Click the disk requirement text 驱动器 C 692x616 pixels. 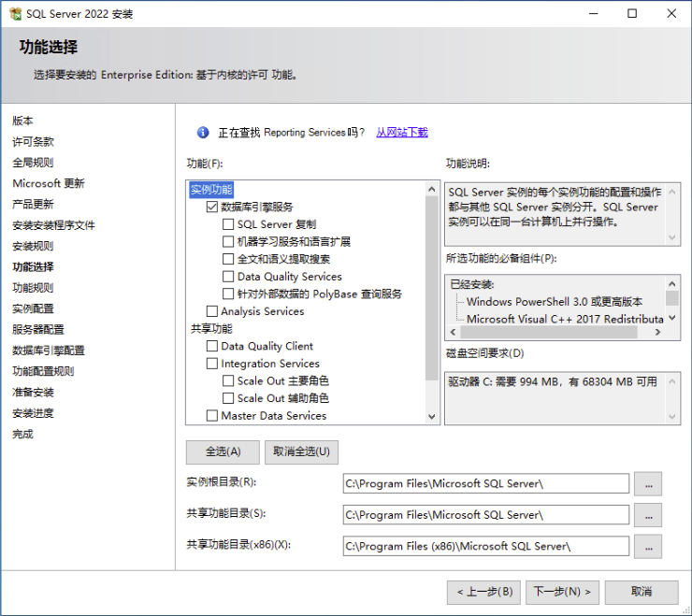click(553, 381)
